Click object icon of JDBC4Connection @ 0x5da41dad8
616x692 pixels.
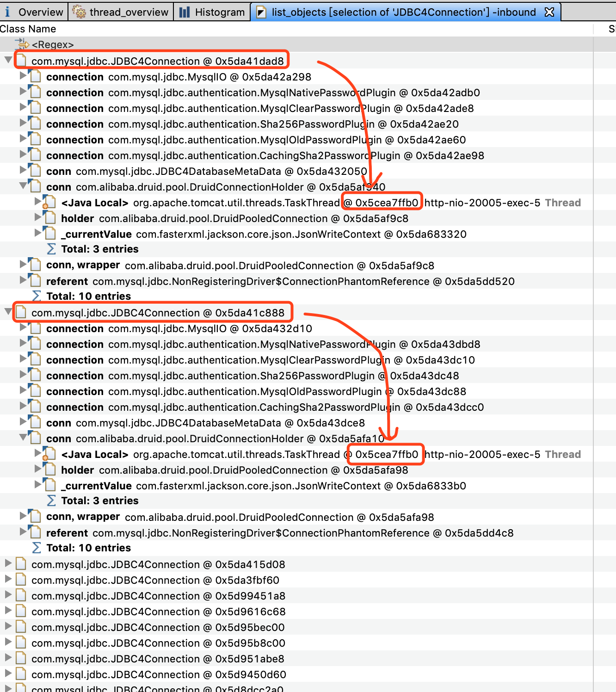(21, 61)
